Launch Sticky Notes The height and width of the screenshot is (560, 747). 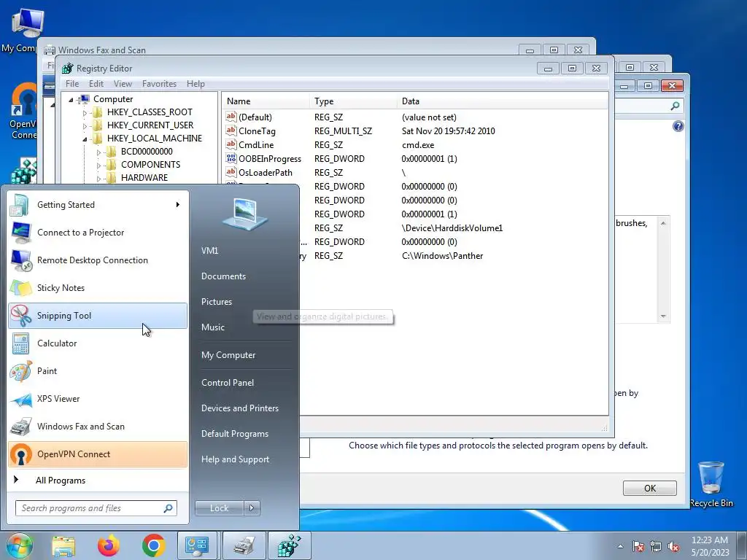(98, 287)
